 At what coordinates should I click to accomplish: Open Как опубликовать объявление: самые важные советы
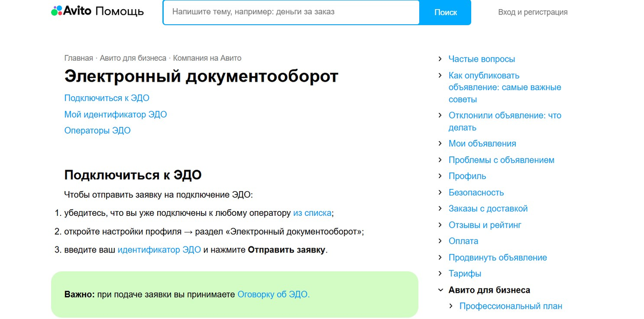coord(505,88)
